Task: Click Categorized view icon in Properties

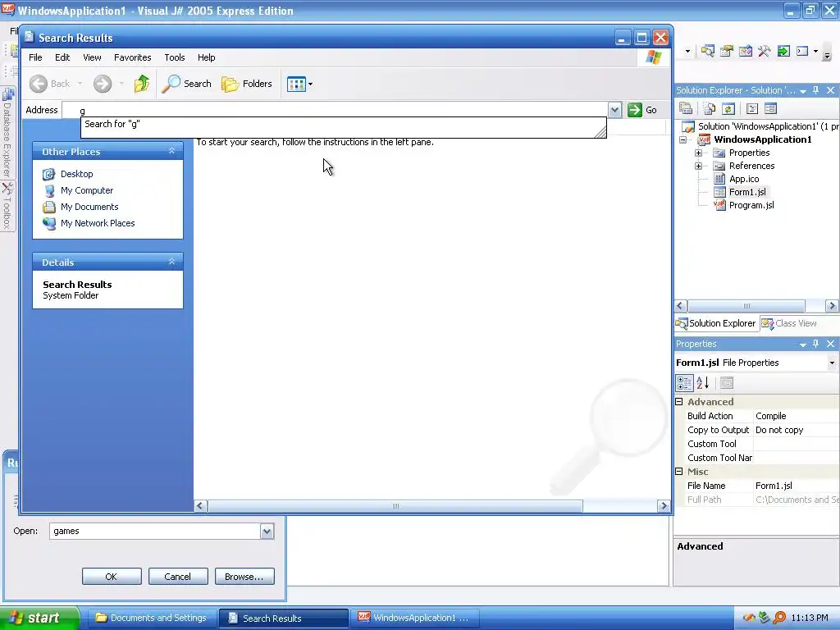Action: pyautogui.click(x=685, y=383)
